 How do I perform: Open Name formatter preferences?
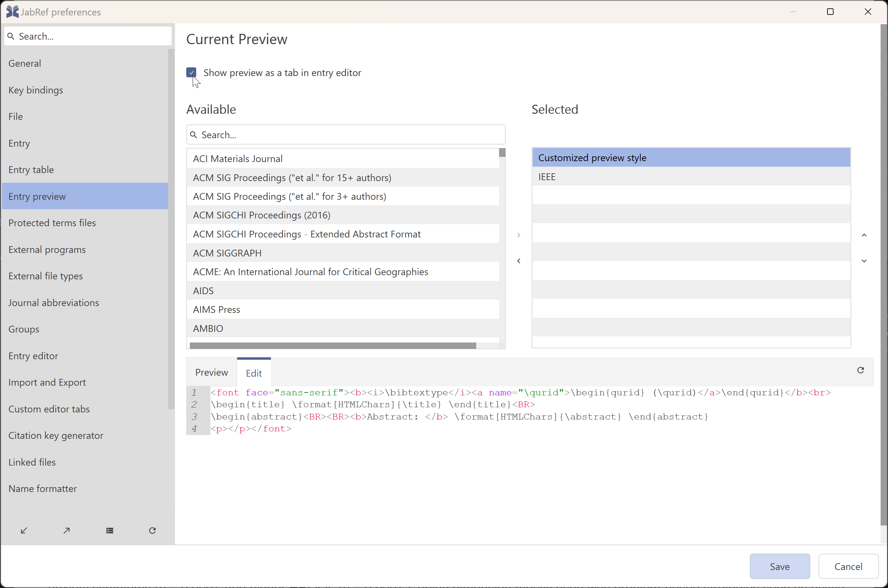(85, 489)
